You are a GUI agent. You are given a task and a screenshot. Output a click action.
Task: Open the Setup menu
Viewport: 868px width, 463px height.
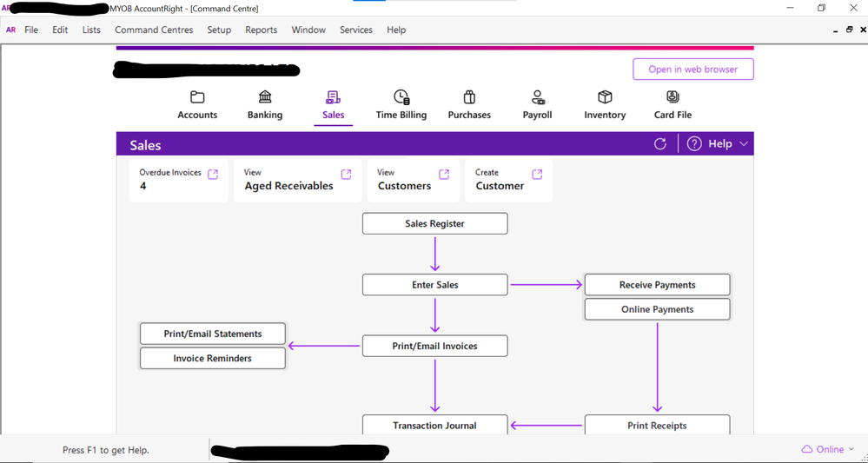[x=219, y=30]
